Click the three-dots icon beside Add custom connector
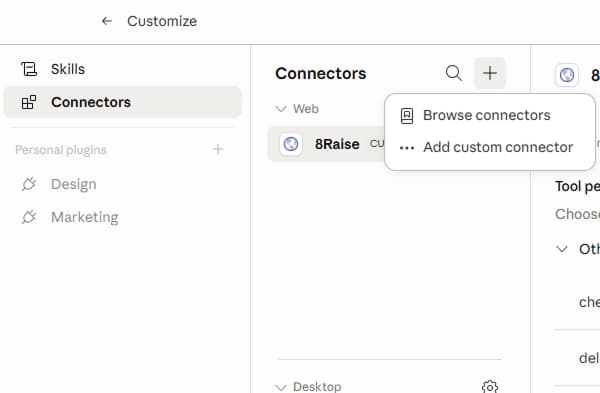 pyautogui.click(x=407, y=148)
